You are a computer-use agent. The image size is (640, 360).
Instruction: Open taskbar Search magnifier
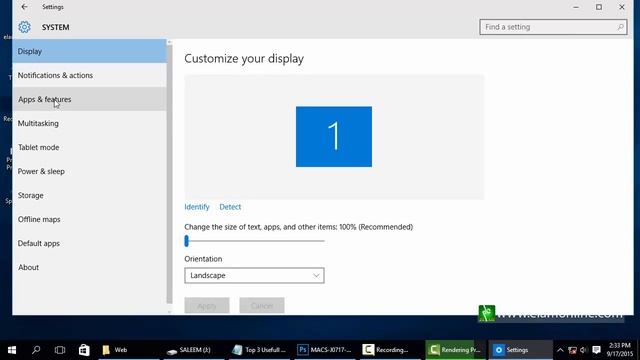(36, 350)
